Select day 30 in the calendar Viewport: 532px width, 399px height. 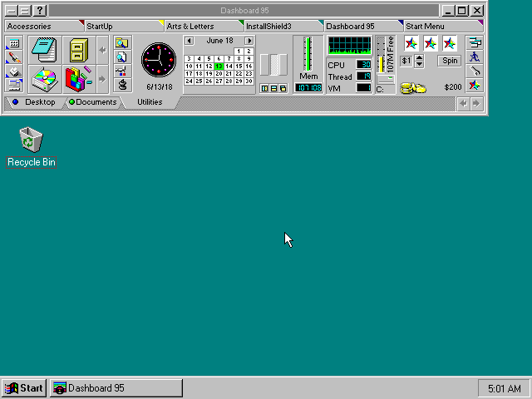coord(249,81)
